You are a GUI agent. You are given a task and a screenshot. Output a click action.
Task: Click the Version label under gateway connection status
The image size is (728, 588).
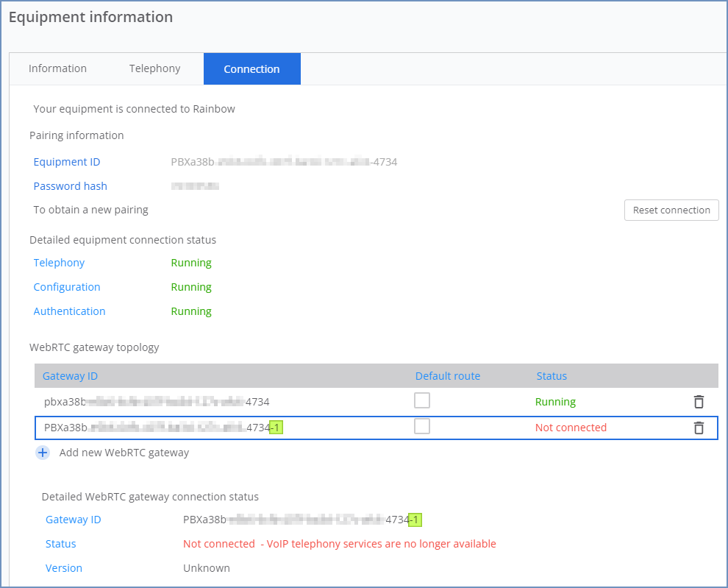[64, 568]
